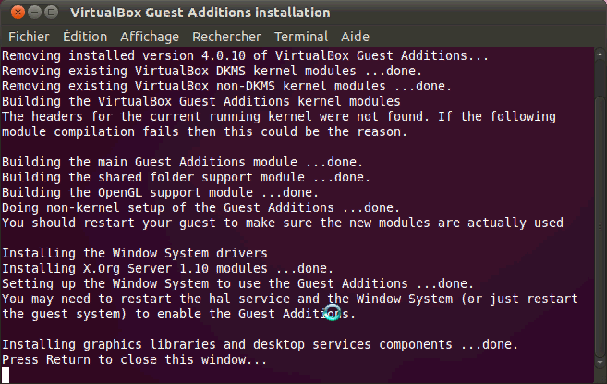Click line 'Doing non-kernel setup of the Guest Additions'
Image resolution: width=607 pixels, height=384 pixels.
tap(201, 207)
